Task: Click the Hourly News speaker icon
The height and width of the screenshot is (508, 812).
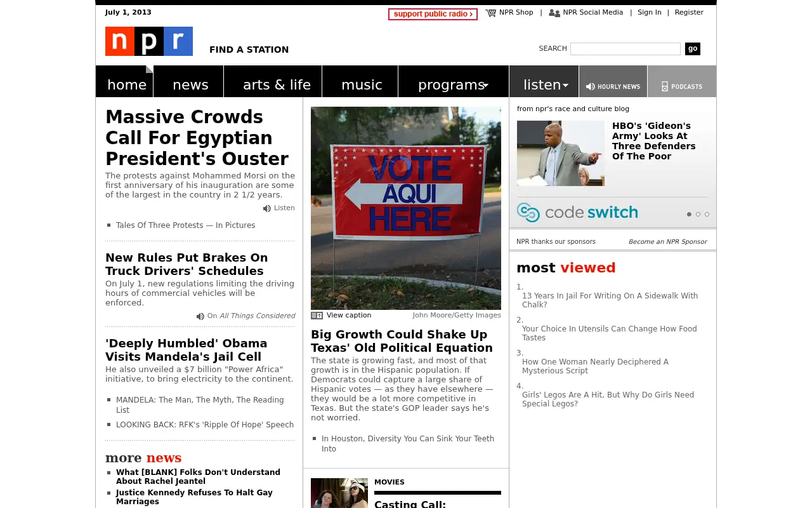Action: (591, 86)
